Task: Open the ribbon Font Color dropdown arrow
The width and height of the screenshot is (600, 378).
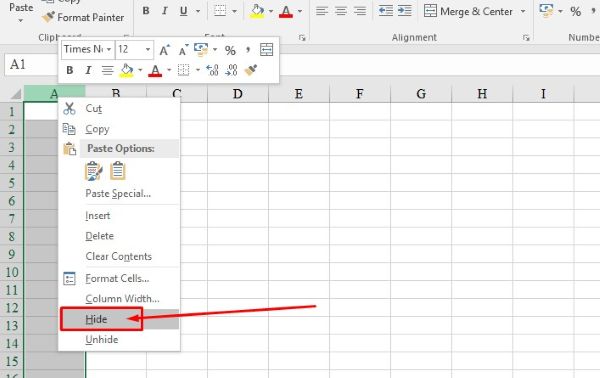Action: coord(300,11)
